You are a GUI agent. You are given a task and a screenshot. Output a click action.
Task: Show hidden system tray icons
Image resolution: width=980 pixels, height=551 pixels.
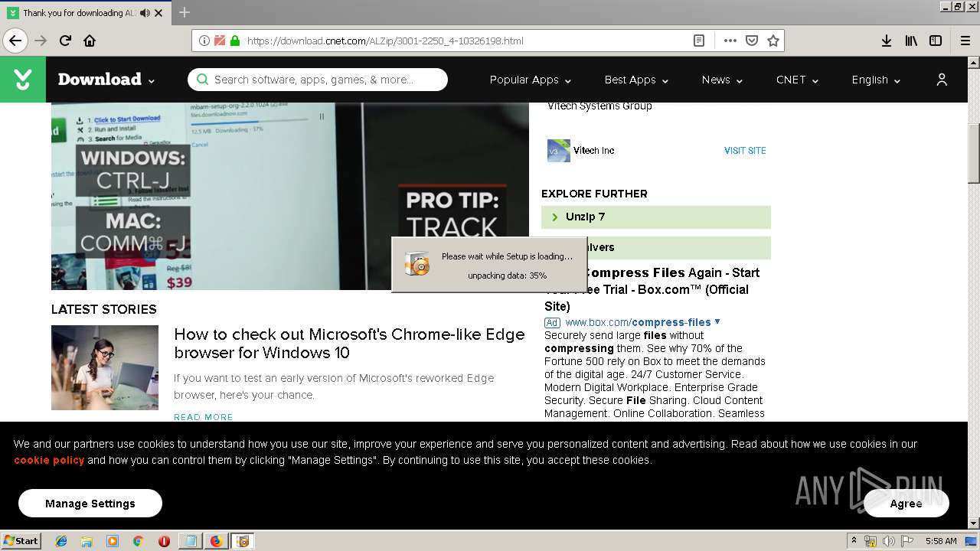pos(854,541)
